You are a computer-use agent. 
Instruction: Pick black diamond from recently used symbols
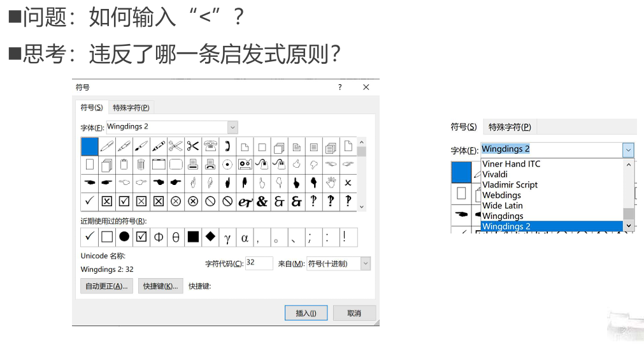[210, 237]
